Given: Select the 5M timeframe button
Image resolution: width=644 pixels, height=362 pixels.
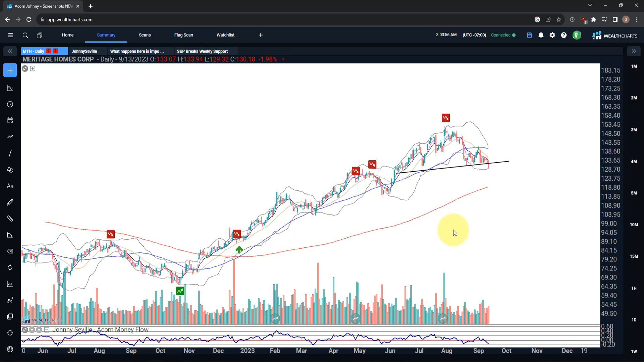Looking at the screenshot, I should click(634, 193).
